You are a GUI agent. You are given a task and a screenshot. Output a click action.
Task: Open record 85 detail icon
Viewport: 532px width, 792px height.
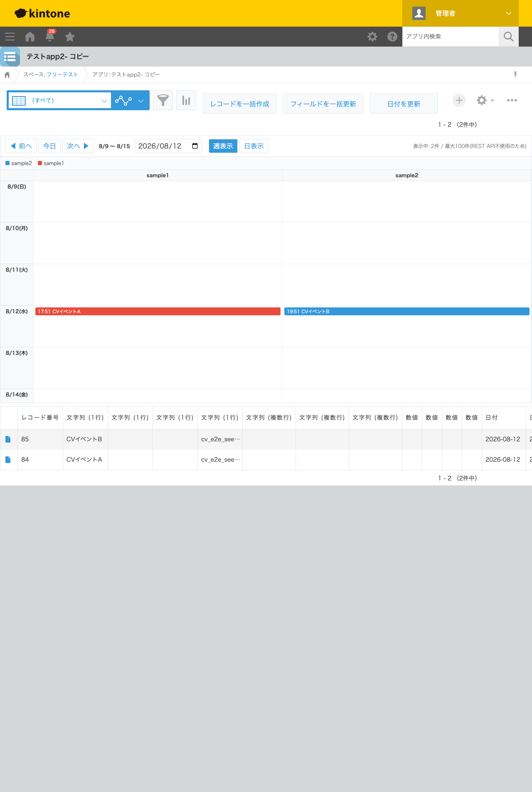point(8,439)
